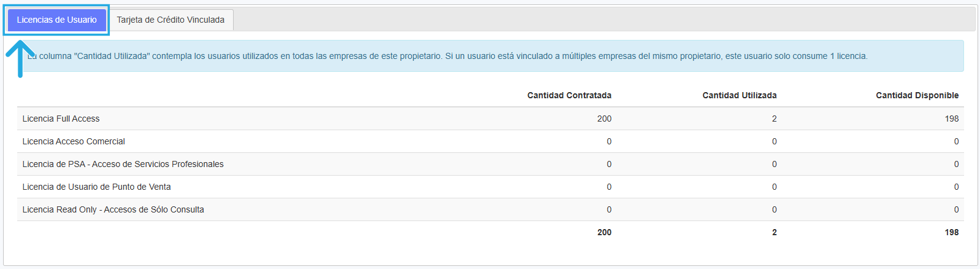Click the bold total used value 2
This screenshot has width=980, height=269.
(x=774, y=232)
